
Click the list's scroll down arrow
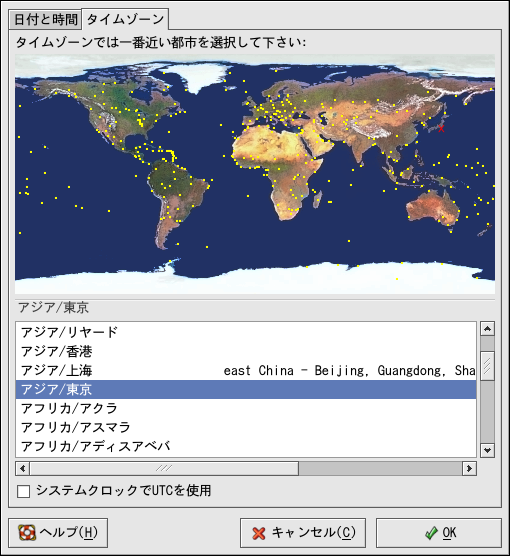click(x=487, y=450)
